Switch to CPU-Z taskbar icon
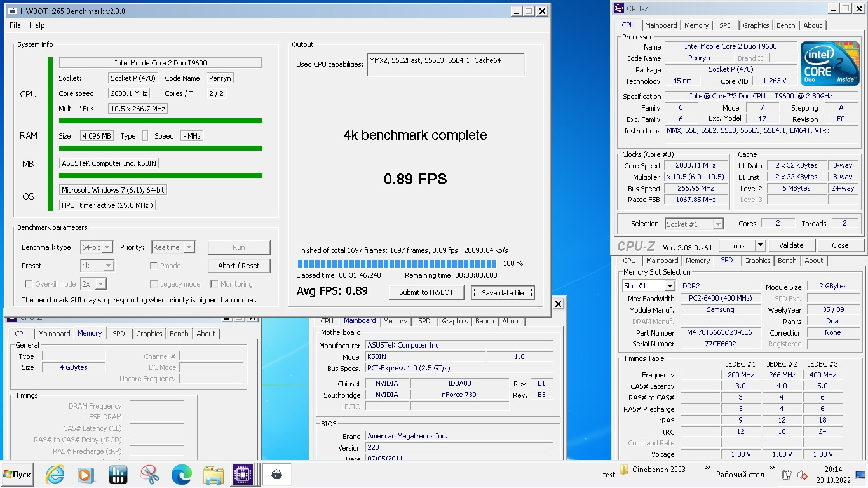Image resolution: width=868 pixels, height=488 pixels. click(242, 475)
